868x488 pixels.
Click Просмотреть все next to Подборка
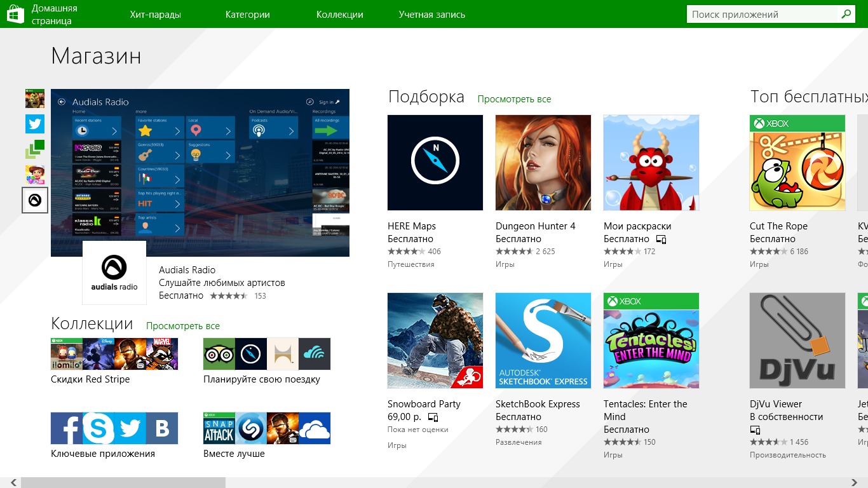pos(514,99)
